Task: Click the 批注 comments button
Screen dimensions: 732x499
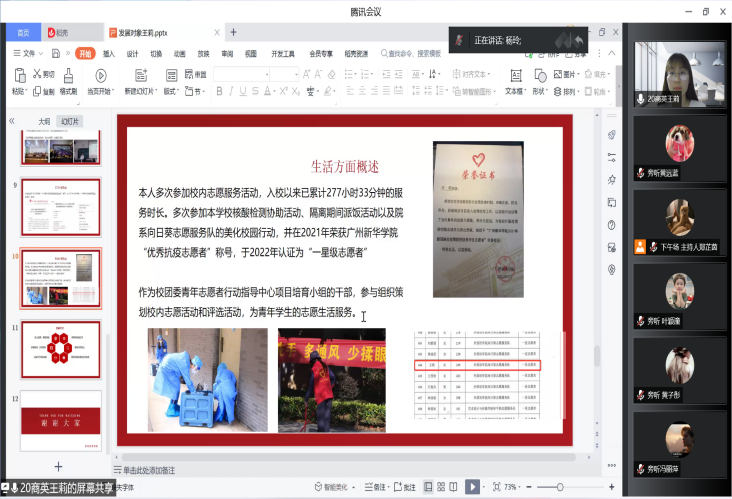Action: coord(405,487)
